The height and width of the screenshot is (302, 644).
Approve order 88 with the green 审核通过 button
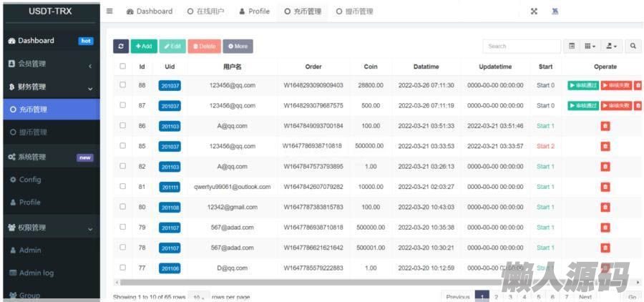[x=583, y=86]
